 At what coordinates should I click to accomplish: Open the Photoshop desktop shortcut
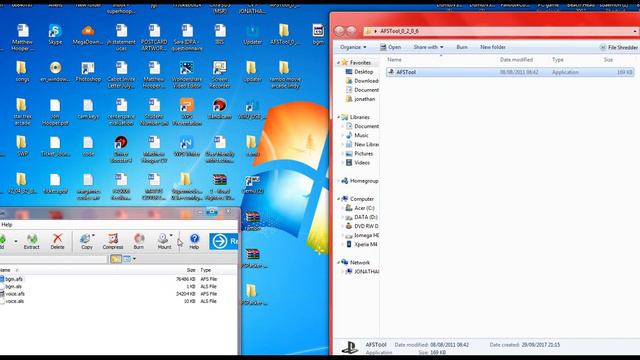tap(88, 72)
